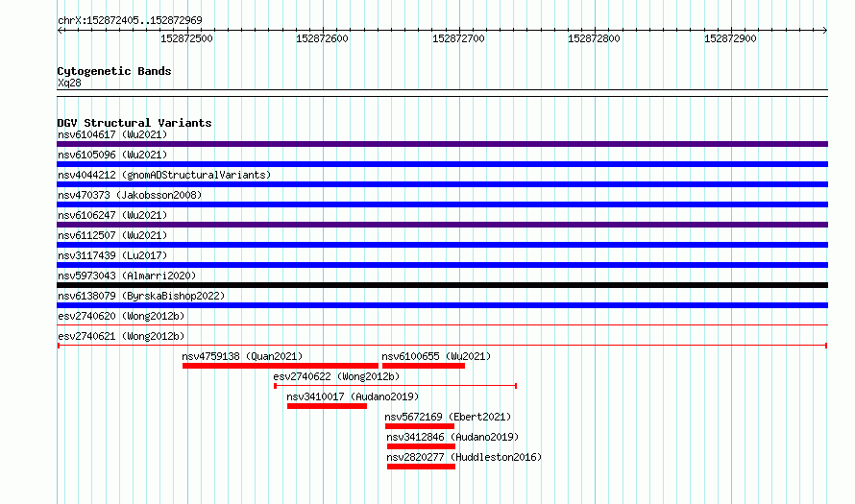Select the purple bar under nsv6106247

tap(442, 225)
